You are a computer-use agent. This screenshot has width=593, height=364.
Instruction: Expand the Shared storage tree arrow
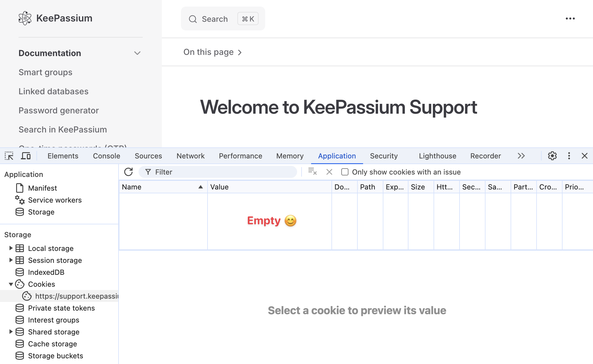[11, 331]
